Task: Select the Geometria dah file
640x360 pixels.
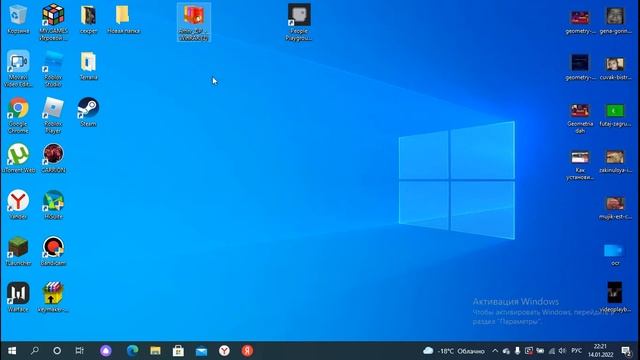Action: (x=580, y=118)
